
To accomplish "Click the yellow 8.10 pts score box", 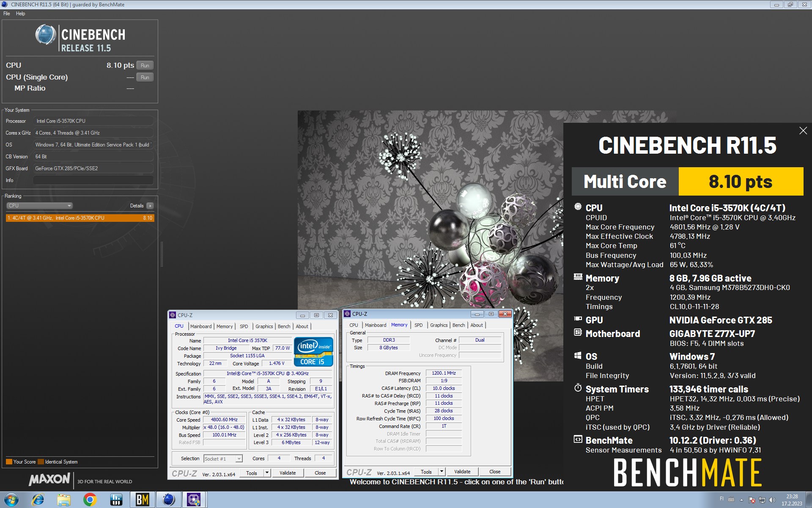I will pyautogui.click(x=741, y=182).
